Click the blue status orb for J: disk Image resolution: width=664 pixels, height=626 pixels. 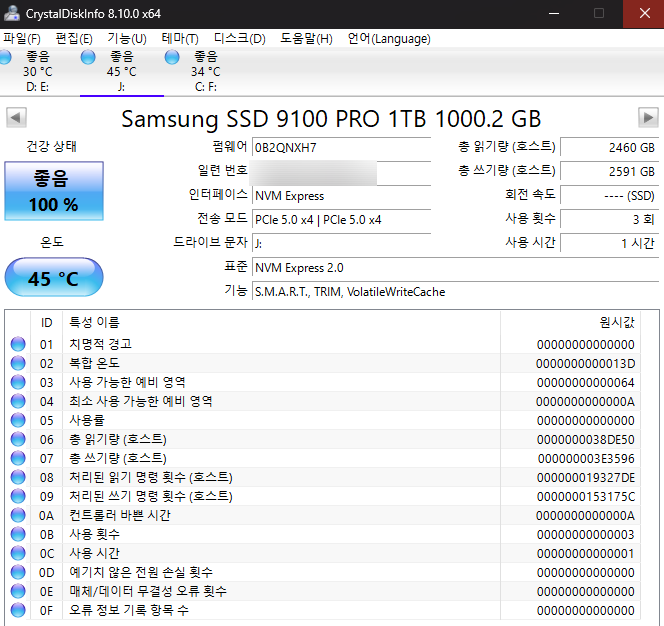[88, 57]
